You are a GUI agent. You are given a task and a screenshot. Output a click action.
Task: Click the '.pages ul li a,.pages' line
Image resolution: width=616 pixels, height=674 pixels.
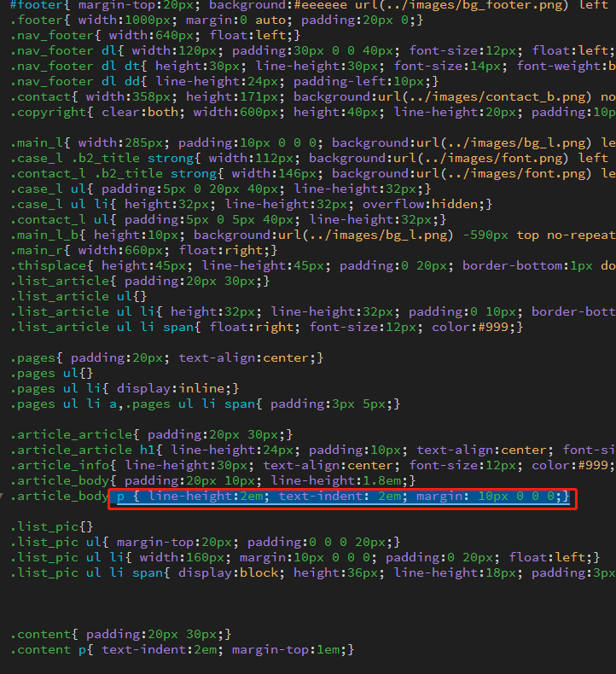pyautogui.click(x=205, y=404)
